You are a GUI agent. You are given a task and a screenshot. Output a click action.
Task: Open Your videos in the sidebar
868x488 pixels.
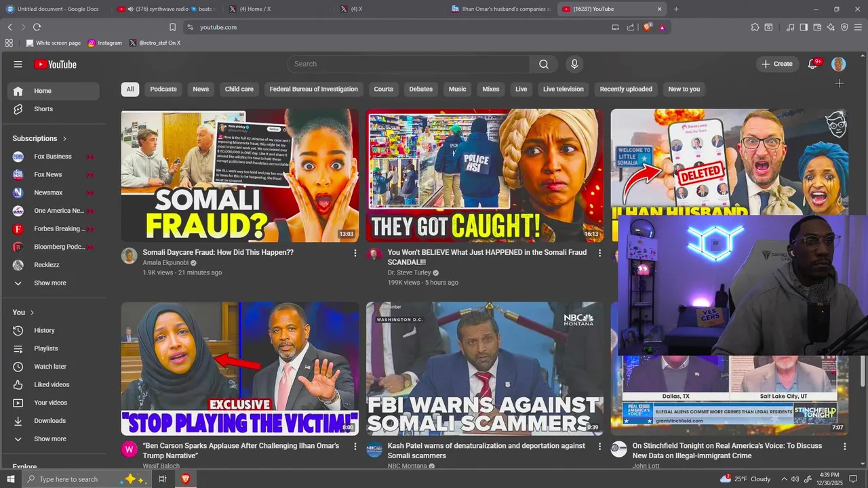(x=53, y=403)
